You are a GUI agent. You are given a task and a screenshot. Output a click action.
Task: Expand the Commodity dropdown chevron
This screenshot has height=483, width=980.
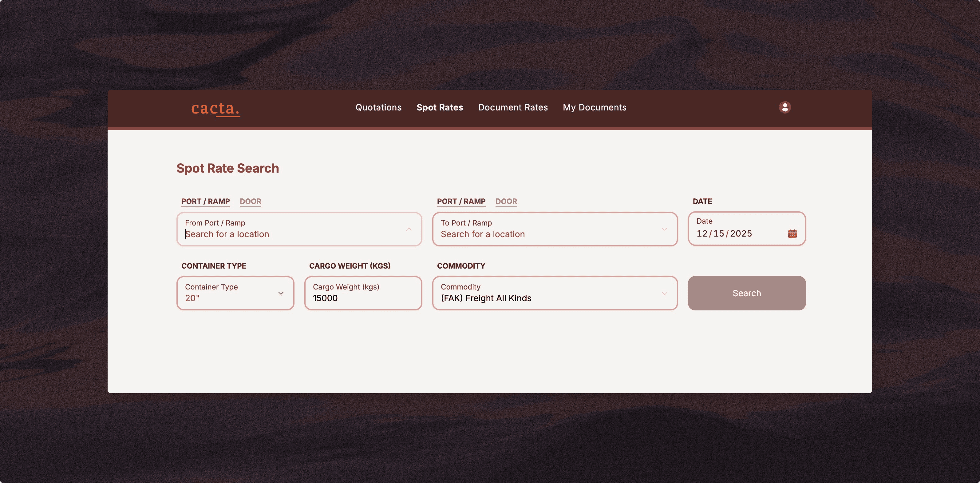point(664,293)
